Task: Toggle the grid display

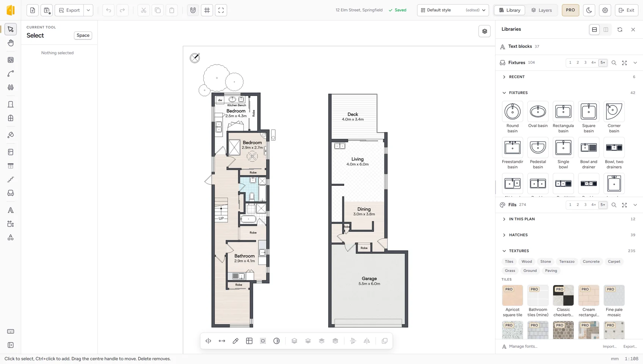Action: pyautogui.click(x=207, y=10)
